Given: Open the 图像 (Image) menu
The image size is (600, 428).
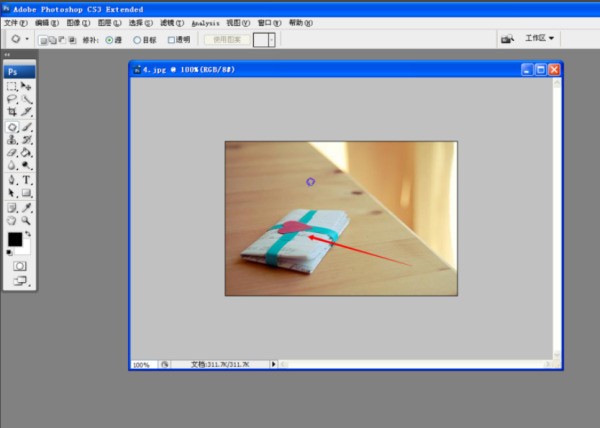Looking at the screenshot, I should (x=78, y=23).
